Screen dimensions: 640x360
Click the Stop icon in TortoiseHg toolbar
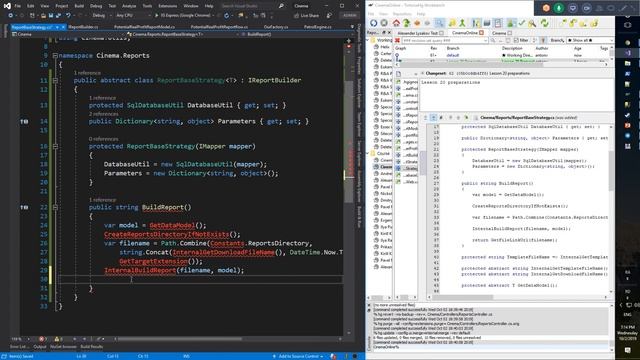[384, 23]
